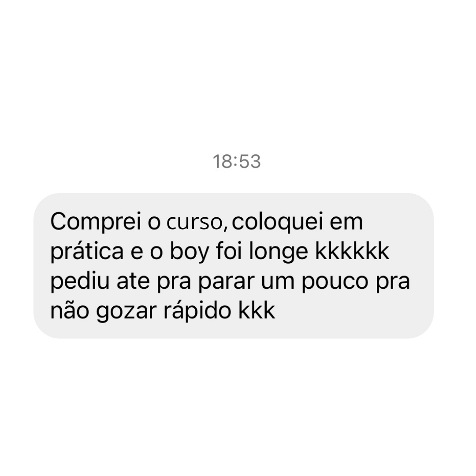The width and height of the screenshot is (476, 476).
Task: Click the word "prática" on the second line
Action: coord(87,252)
